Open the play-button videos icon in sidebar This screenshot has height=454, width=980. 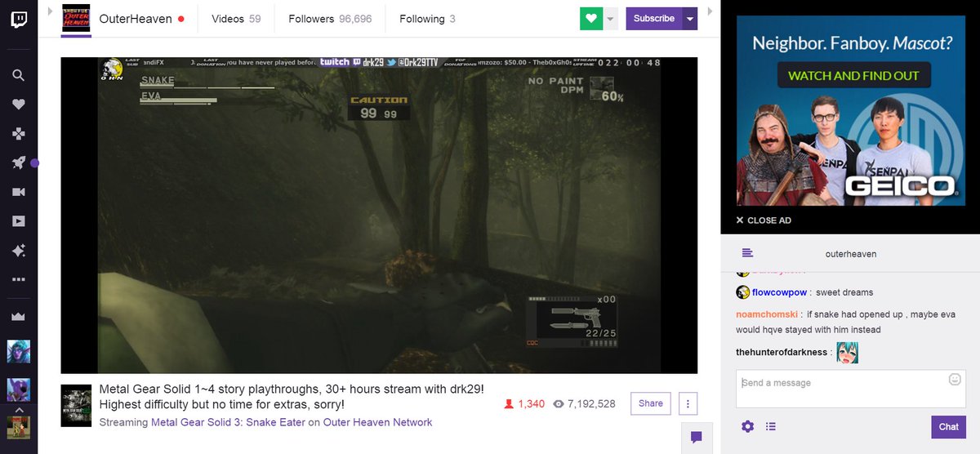coord(18,221)
